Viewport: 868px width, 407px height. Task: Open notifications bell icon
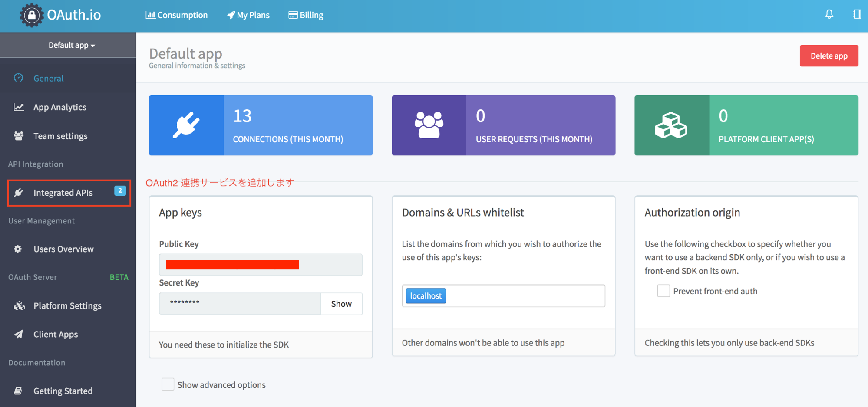pos(829,14)
